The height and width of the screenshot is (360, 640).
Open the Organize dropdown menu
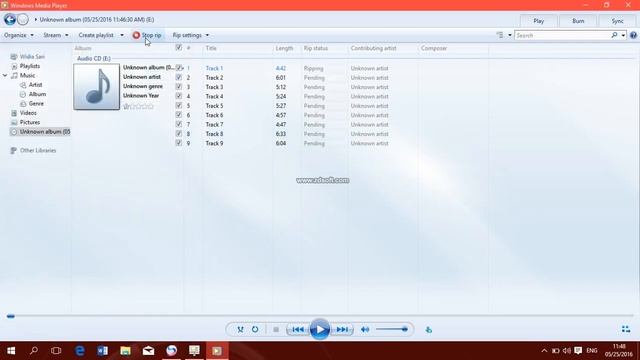(x=19, y=35)
